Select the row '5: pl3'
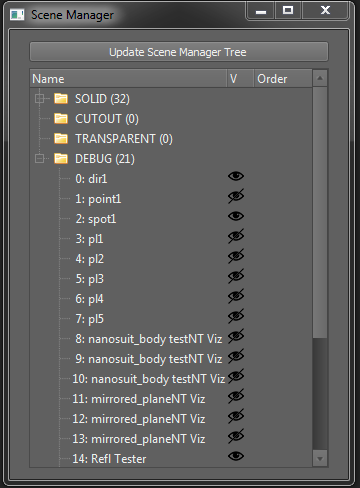The height and width of the screenshot is (488, 360). click(x=171, y=279)
